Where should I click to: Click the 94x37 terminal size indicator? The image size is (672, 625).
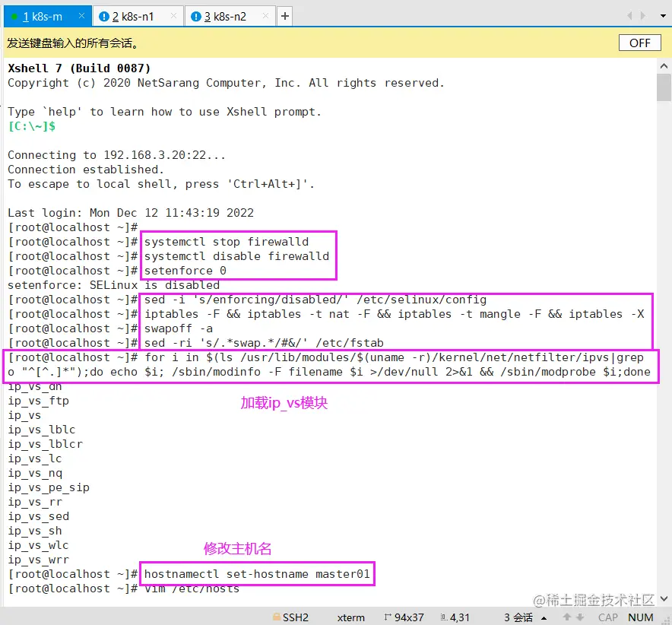click(x=404, y=617)
